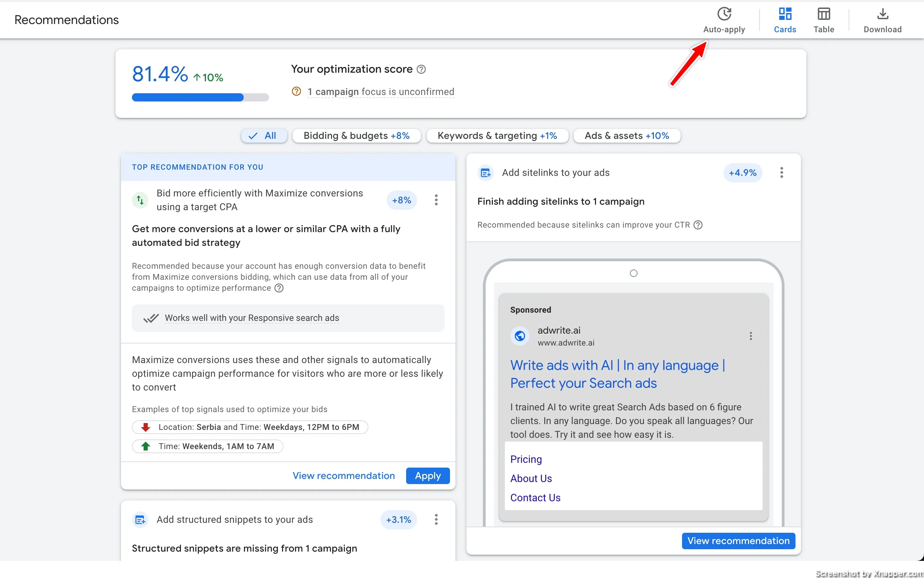Click 'Structured snippets are missing from 1 campaign'
924x578 pixels.
[x=244, y=548]
